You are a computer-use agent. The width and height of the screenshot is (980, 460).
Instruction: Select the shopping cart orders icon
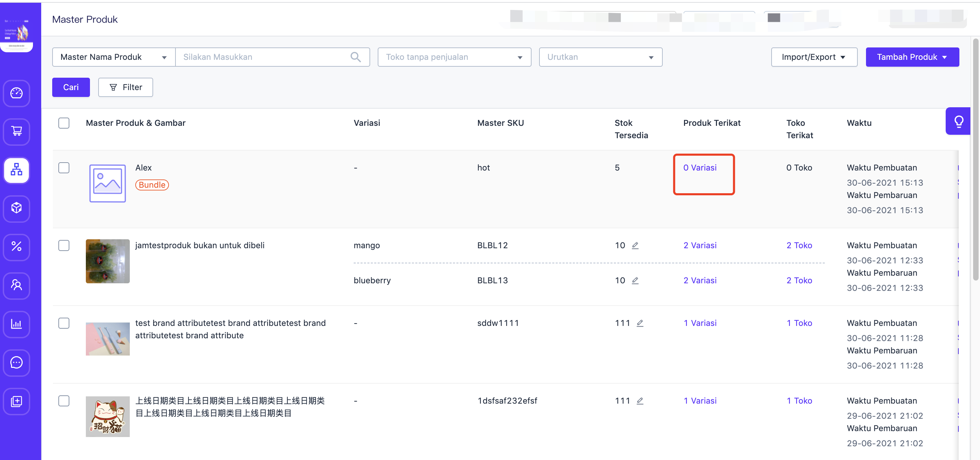[16, 132]
